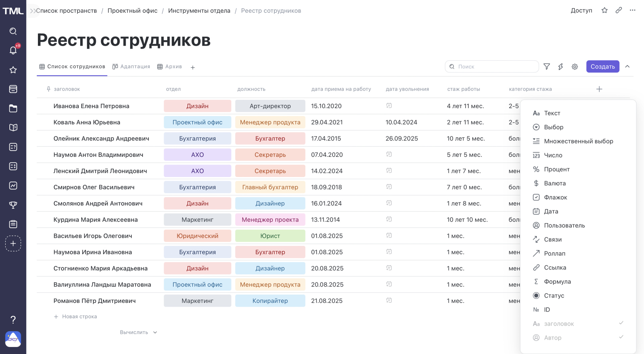Open notifications bell with +9 badge
Image resolution: width=644 pixels, height=354 pixels.
coord(13,50)
